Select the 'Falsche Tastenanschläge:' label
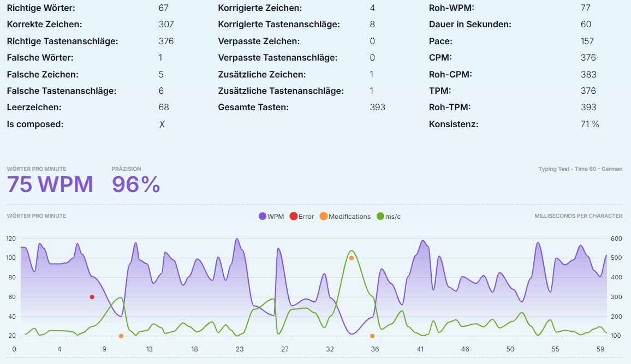 click(x=62, y=91)
